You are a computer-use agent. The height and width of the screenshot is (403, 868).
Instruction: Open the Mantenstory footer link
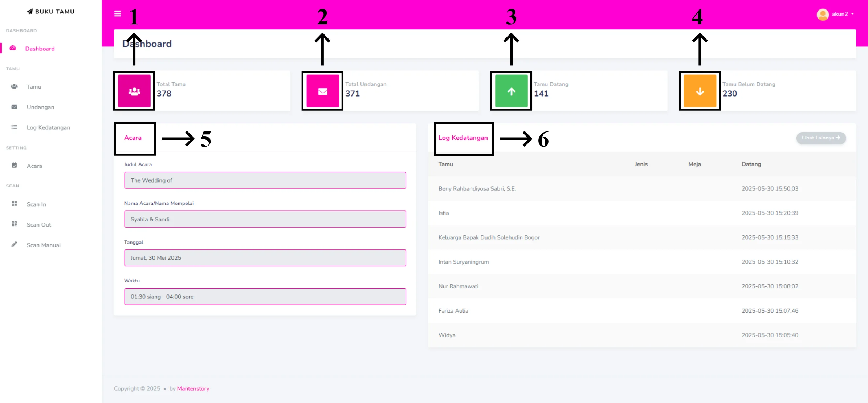[193, 388]
